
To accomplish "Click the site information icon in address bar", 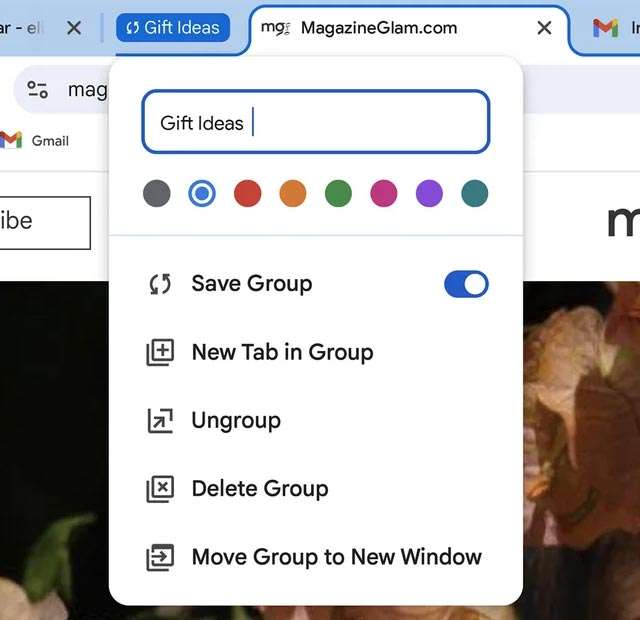I will click(37, 90).
